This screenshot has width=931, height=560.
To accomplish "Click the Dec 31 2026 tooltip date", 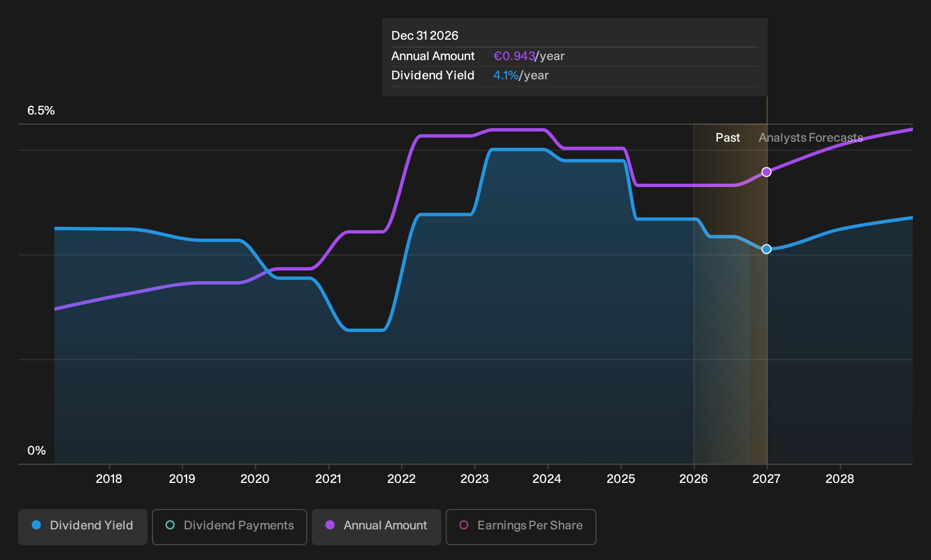I will click(425, 36).
